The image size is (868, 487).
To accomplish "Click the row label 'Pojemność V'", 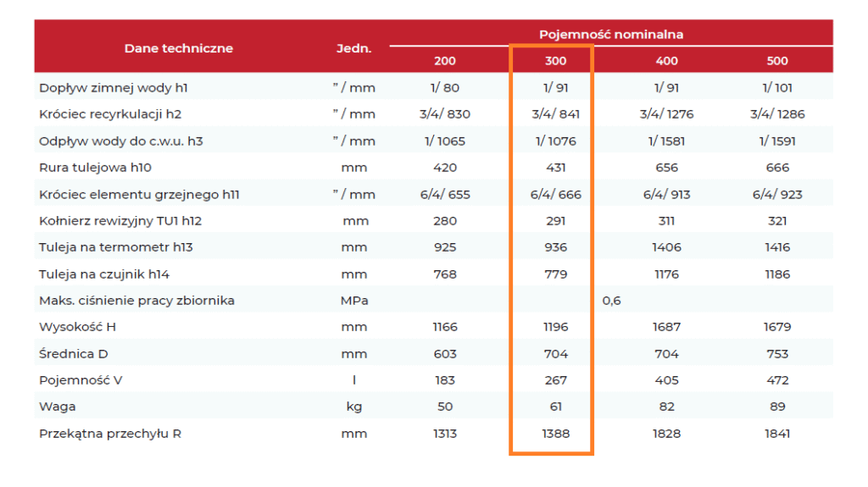I will pos(81,380).
